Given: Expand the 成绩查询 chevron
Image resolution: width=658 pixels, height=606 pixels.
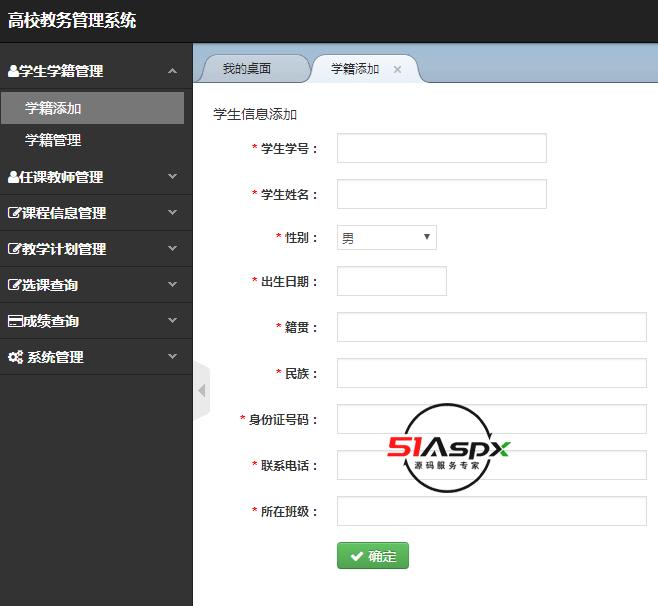Looking at the screenshot, I should click(172, 321).
